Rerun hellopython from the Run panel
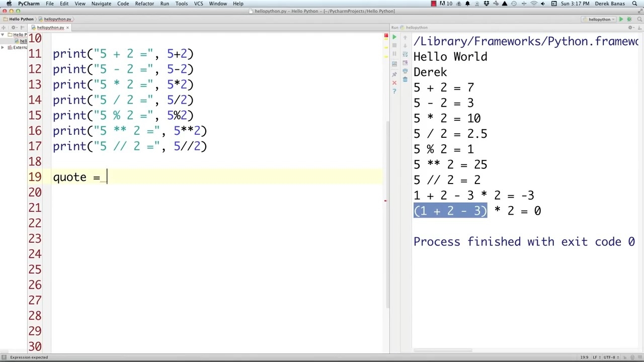This screenshot has width=644, height=362. [394, 37]
